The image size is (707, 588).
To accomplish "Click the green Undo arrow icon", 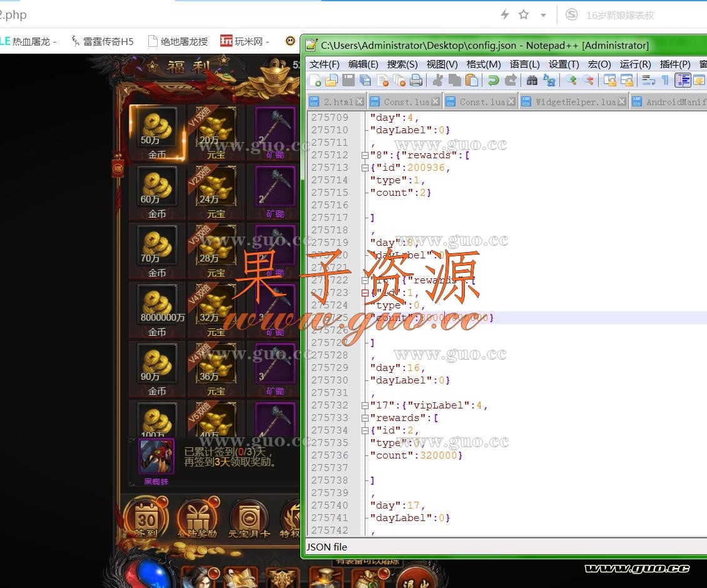I will pos(493,81).
